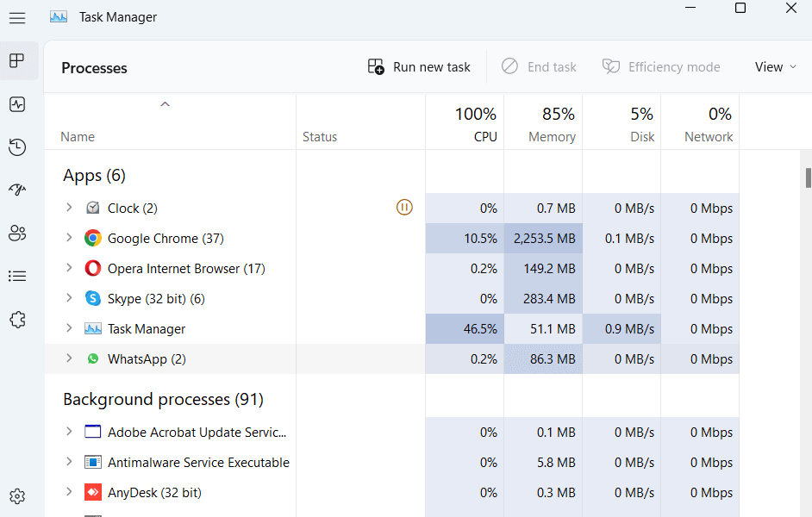This screenshot has height=517, width=812.
Task: Click Run new task
Action: 419,66
